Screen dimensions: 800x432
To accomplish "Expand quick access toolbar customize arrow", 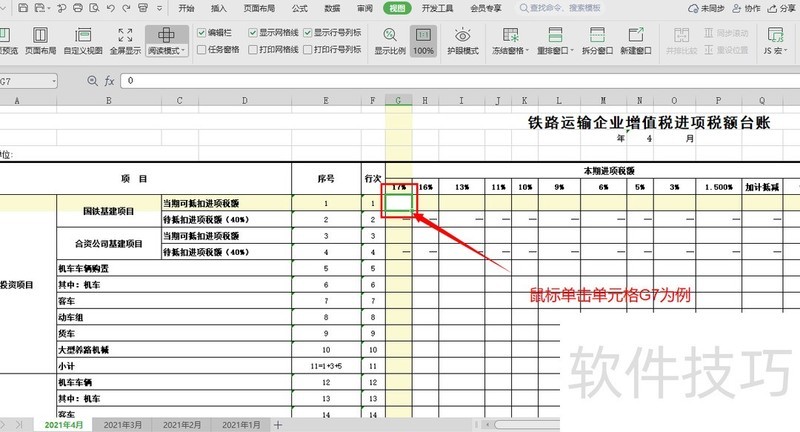I will click(160, 8).
